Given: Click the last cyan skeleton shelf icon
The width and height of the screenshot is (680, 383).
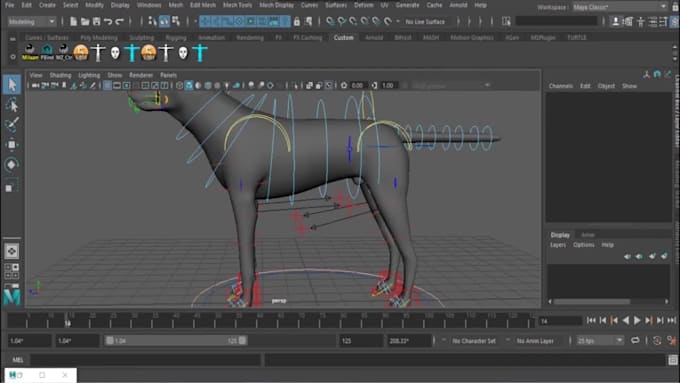Looking at the screenshot, I should click(x=199, y=53).
